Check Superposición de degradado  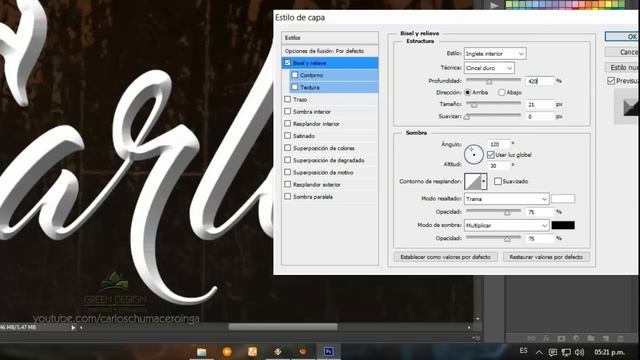coord(287,160)
